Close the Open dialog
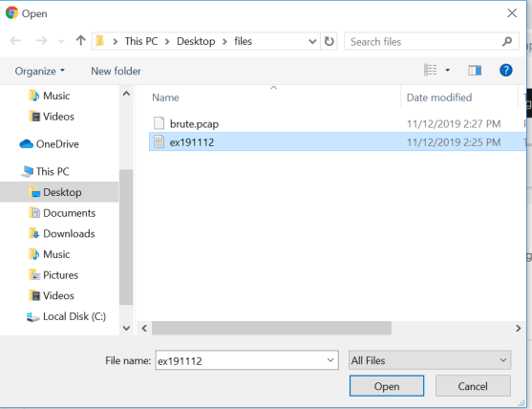 point(512,13)
